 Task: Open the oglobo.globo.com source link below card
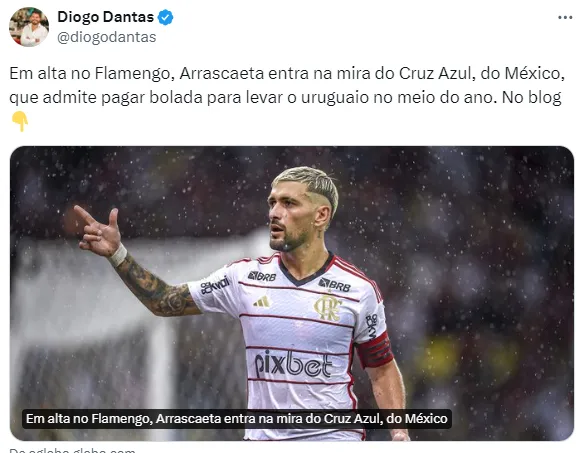[x=72, y=450]
